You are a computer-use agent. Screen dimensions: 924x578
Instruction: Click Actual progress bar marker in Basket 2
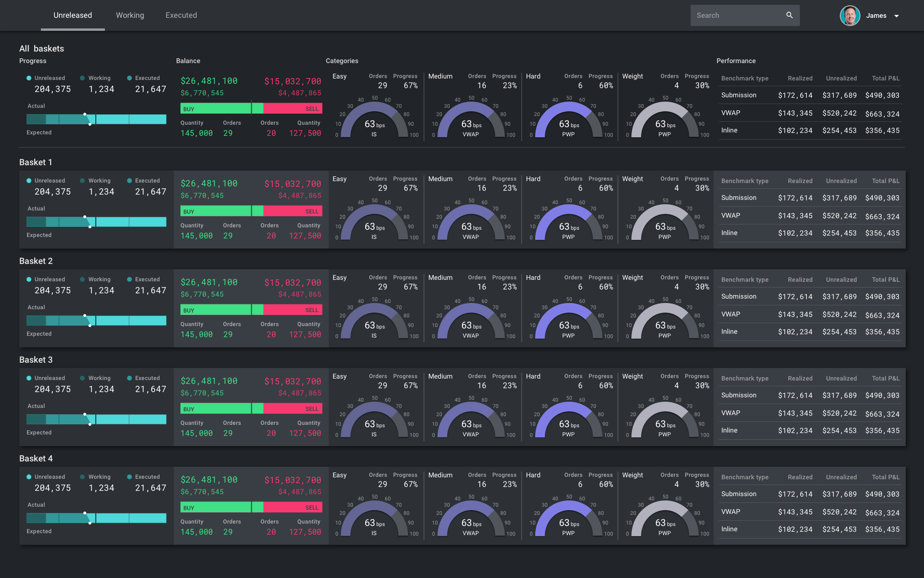pyautogui.click(x=85, y=316)
